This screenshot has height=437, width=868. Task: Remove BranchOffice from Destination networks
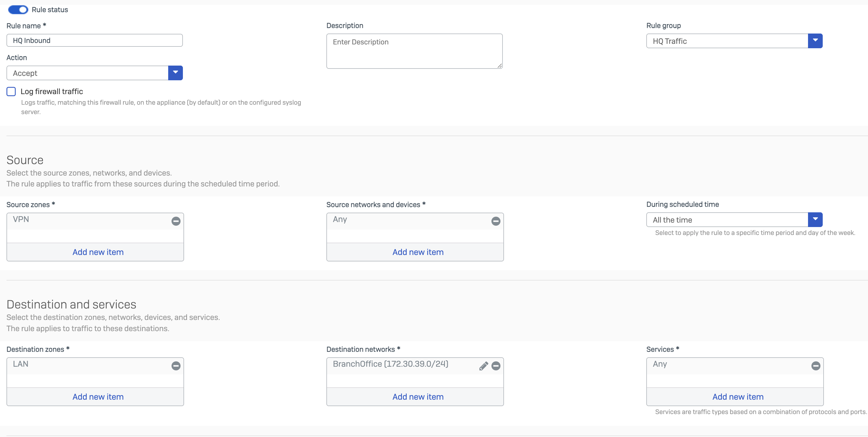pyautogui.click(x=495, y=366)
